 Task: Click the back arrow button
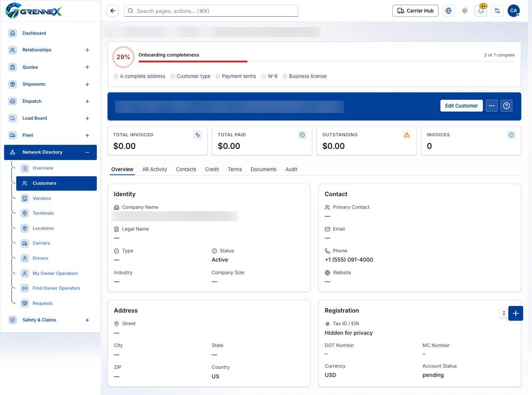pyautogui.click(x=113, y=11)
